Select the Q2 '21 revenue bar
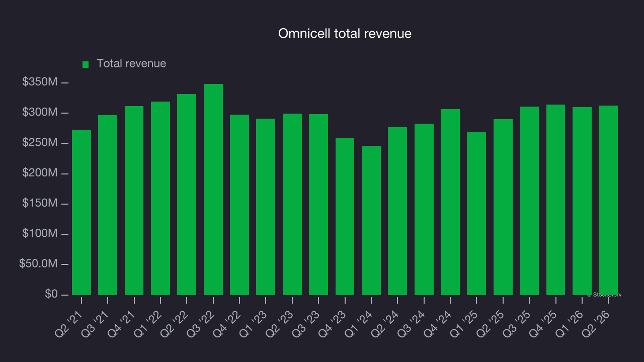This screenshot has height=362, width=644. pos(82,212)
